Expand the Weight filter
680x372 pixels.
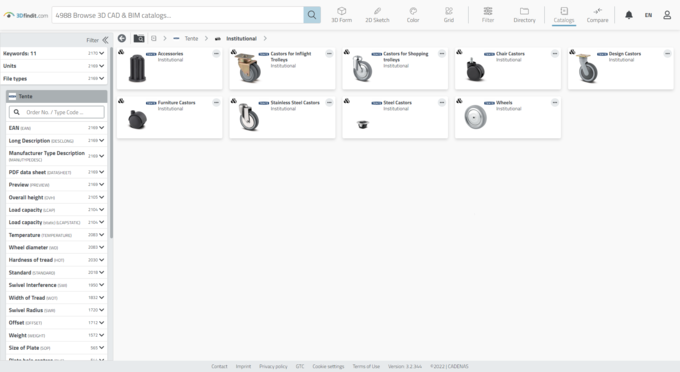click(56, 335)
